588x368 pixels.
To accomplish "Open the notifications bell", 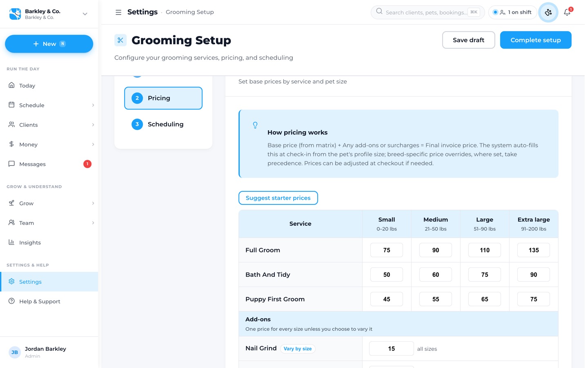I will click(x=567, y=12).
